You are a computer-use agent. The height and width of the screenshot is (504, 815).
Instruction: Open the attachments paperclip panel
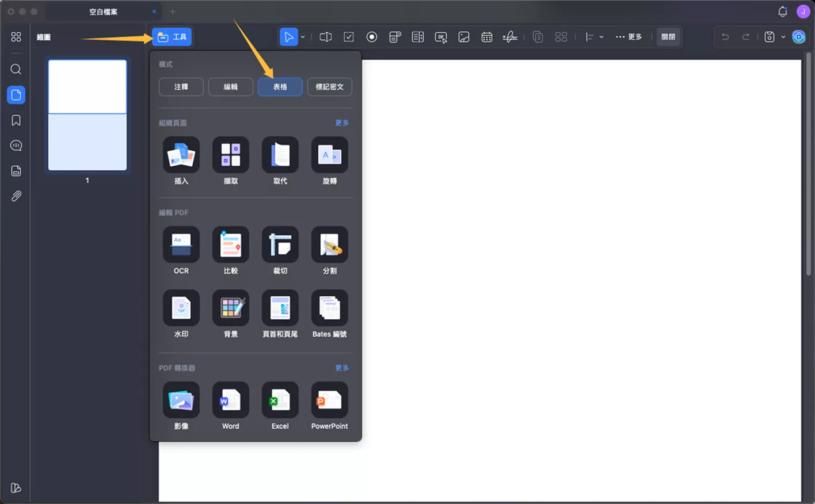16,196
